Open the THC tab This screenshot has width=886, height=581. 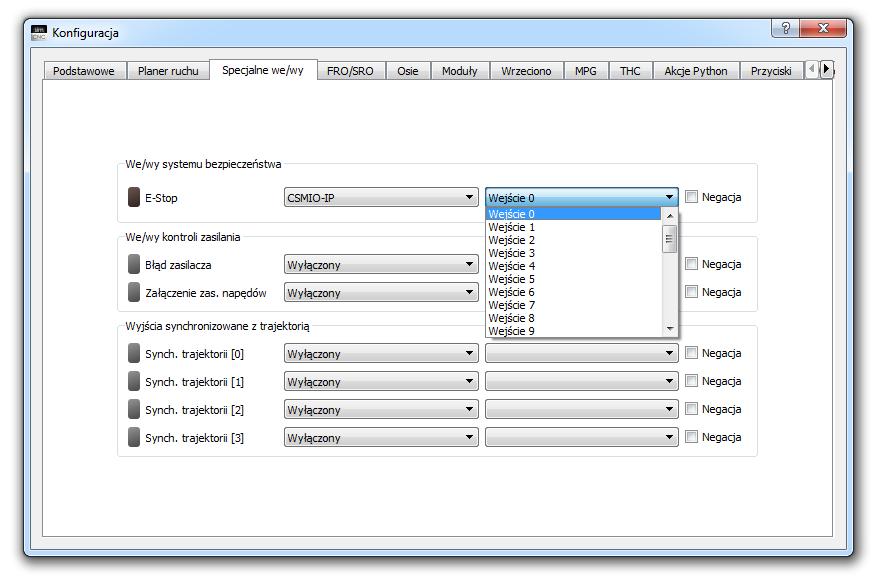click(630, 71)
